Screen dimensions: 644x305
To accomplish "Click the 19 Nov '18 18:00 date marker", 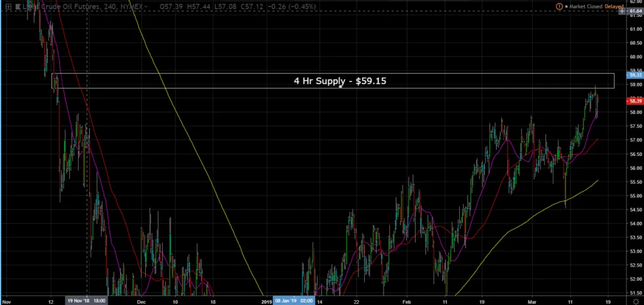I will point(86,301).
